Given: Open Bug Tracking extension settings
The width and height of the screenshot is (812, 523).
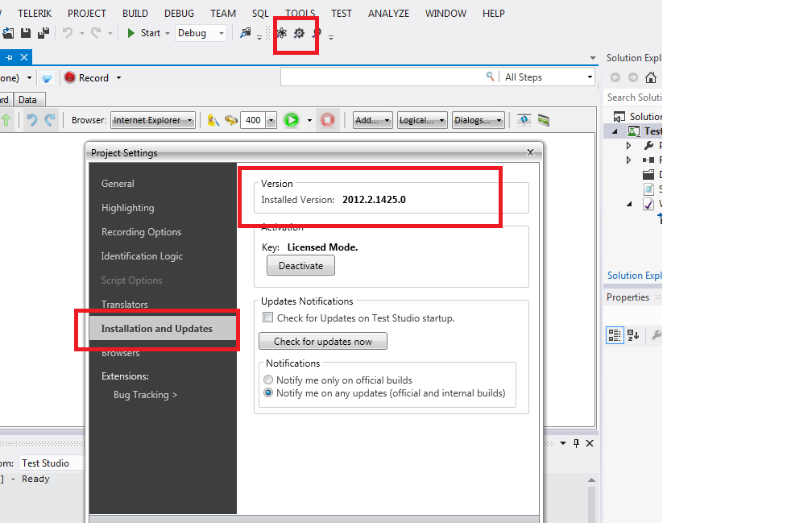Looking at the screenshot, I should click(x=146, y=395).
